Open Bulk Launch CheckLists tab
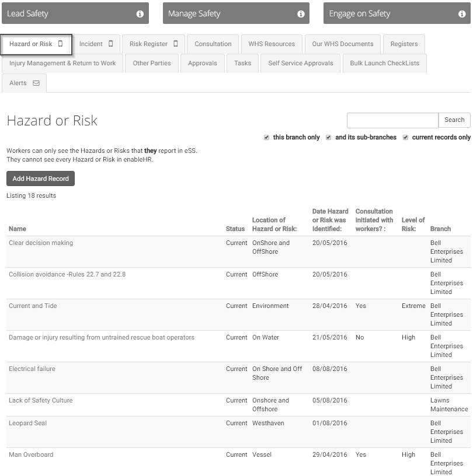 (x=385, y=64)
